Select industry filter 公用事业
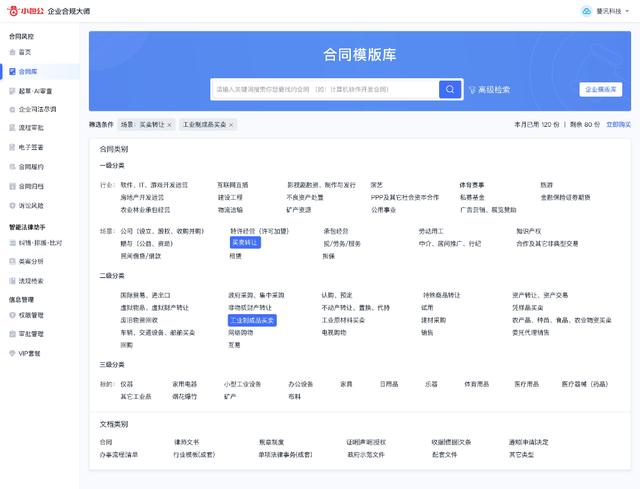640x489 pixels. tap(383, 210)
